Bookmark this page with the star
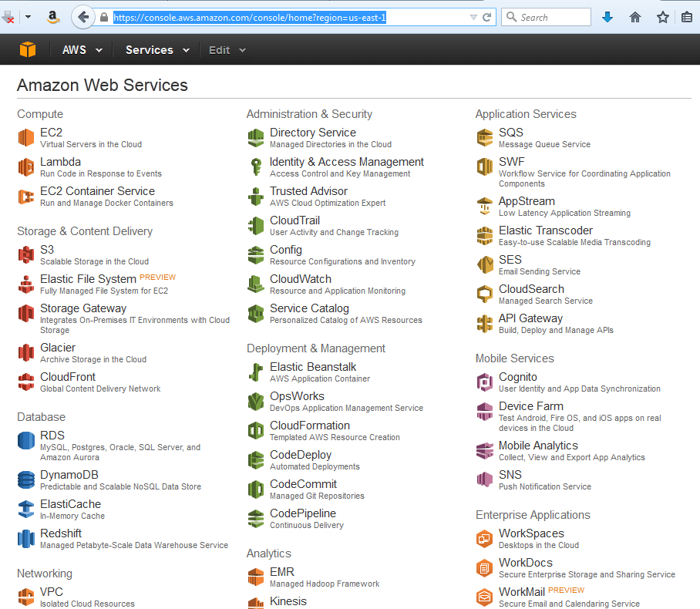The height and width of the screenshot is (609, 700). [x=662, y=18]
